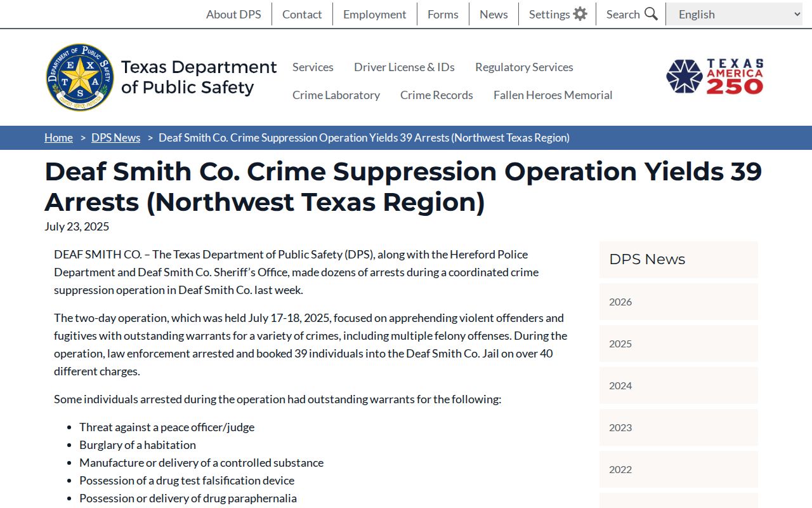Open the Texas America 250 logo
812x508 pixels.
(715, 77)
